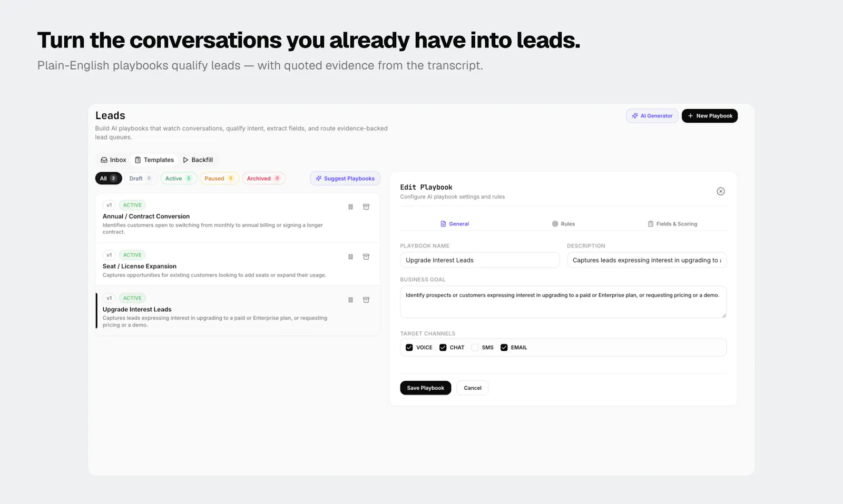
Task: Click ACTIVE badge on Upgrade Interest Leads row
Action: point(132,298)
